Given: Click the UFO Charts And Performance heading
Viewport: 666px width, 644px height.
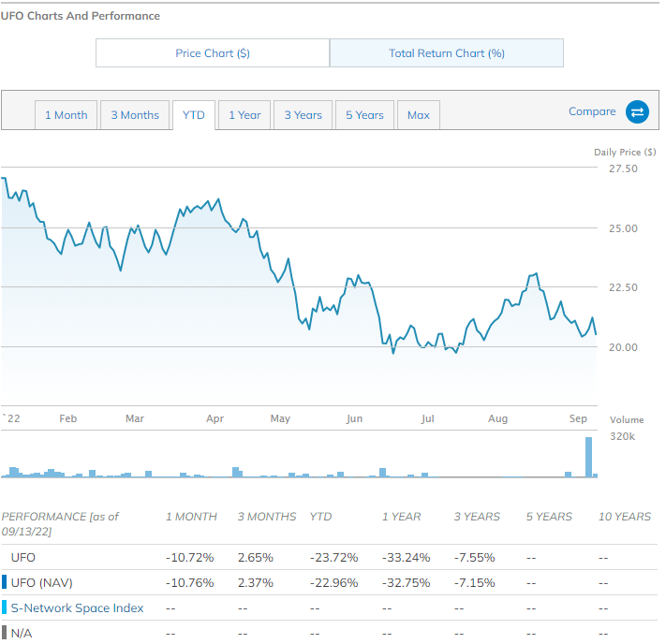Looking at the screenshot, I should [x=81, y=16].
